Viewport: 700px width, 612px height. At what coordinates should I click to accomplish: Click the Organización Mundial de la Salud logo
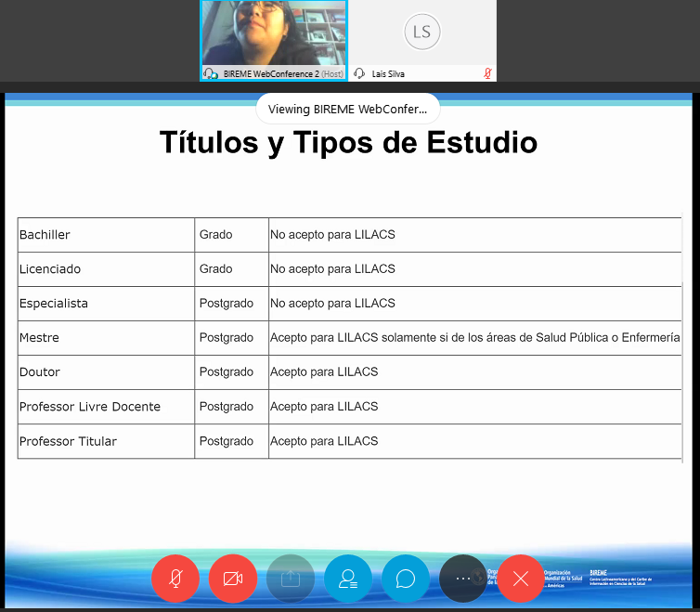click(563, 579)
